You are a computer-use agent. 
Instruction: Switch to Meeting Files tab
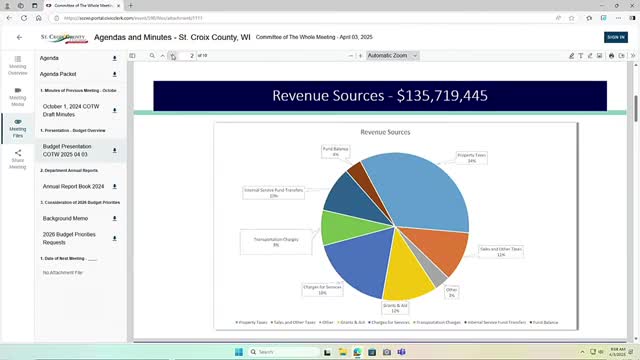pyautogui.click(x=18, y=128)
